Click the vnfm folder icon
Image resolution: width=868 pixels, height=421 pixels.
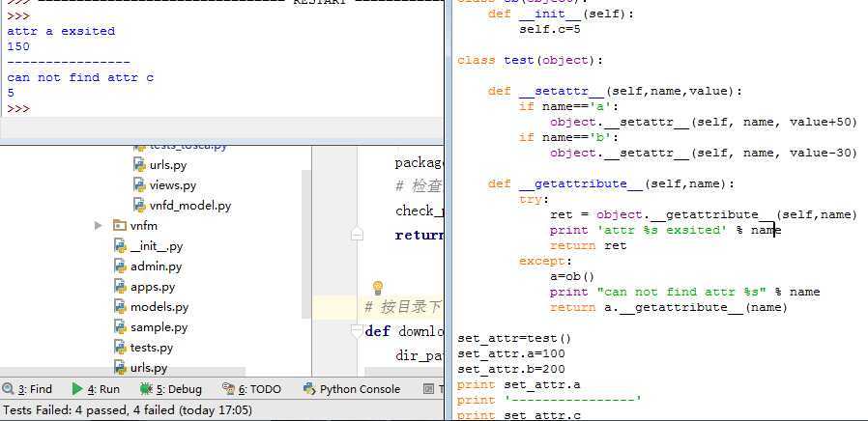(120, 225)
